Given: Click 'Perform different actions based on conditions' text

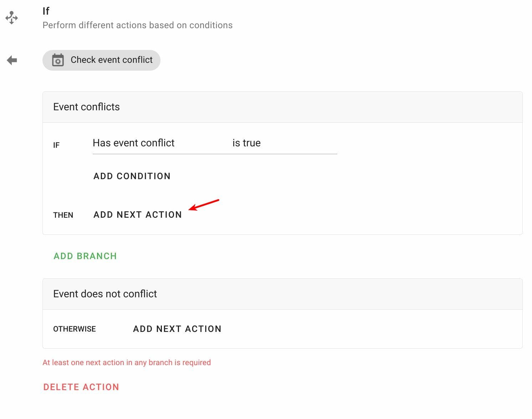Looking at the screenshot, I should pyautogui.click(x=138, y=25).
